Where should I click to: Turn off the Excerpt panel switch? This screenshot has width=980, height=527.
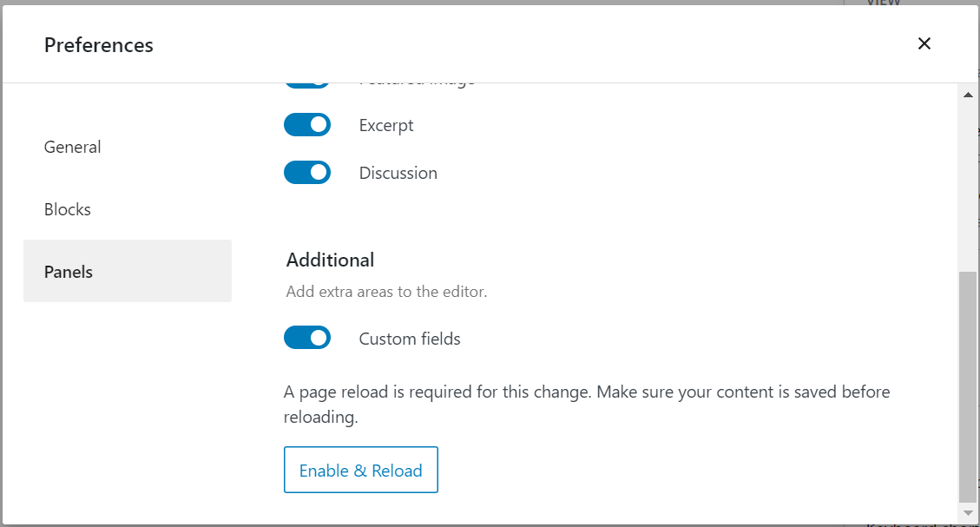click(307, 125)
